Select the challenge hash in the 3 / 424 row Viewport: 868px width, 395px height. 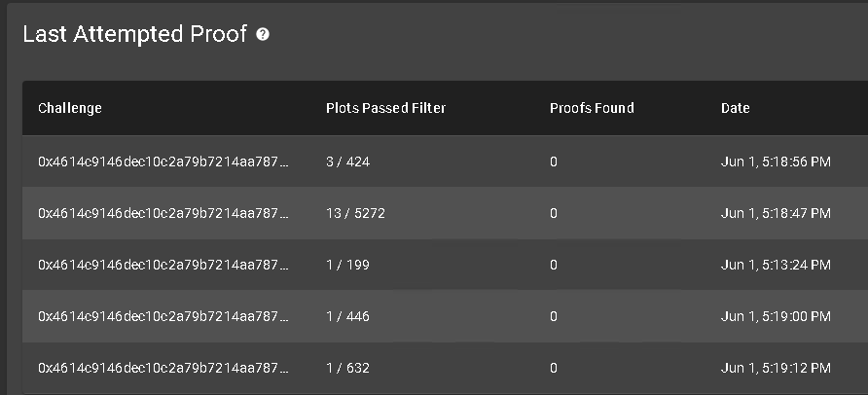163,162
